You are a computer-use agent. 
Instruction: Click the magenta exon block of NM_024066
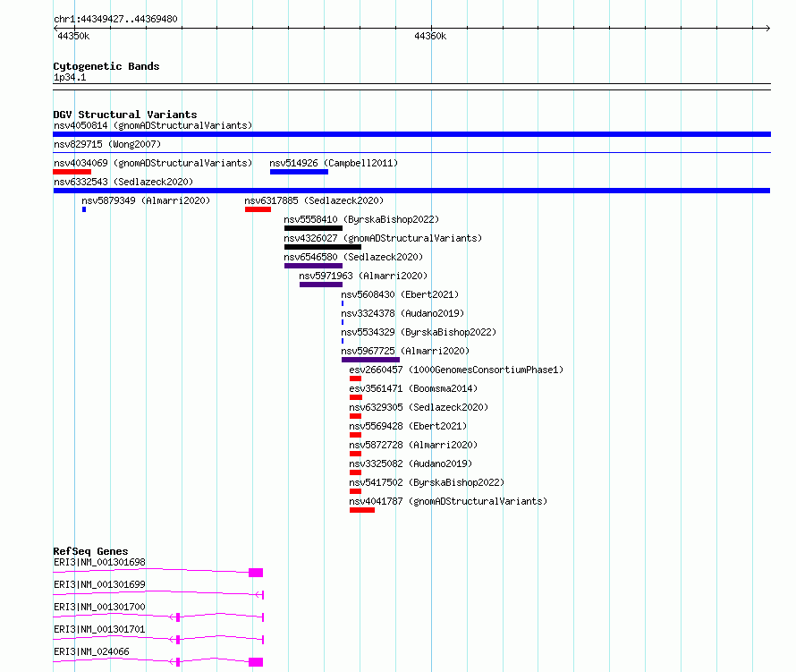tap(256, 662)
